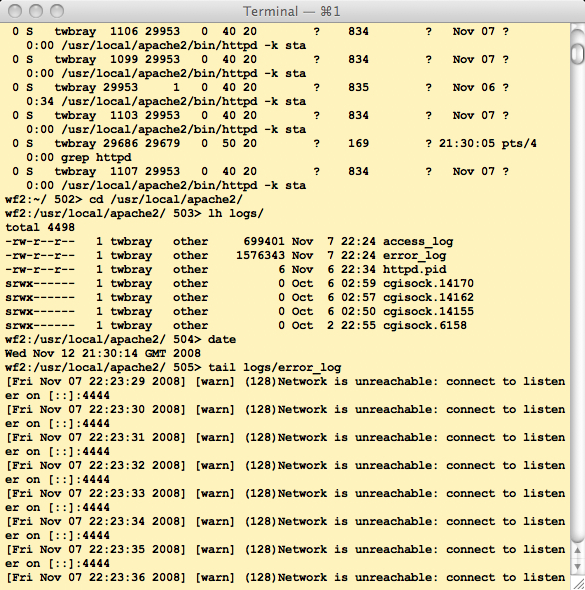Click the '[Fri Nov 07 22:23:34 2008]' timestamp
The image size is (585, 590).
tap(96, 522)
